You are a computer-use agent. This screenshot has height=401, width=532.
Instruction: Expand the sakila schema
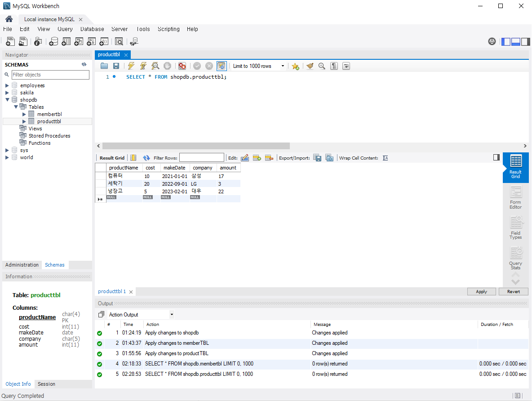point(7,93)
